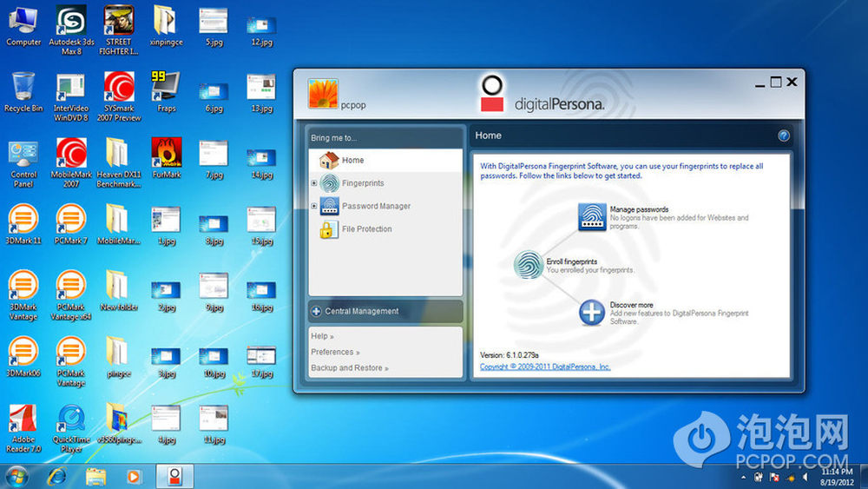
Task: Open Windows Explorer from taskbar
Action: pyautogui.click(x=95, y=476)
